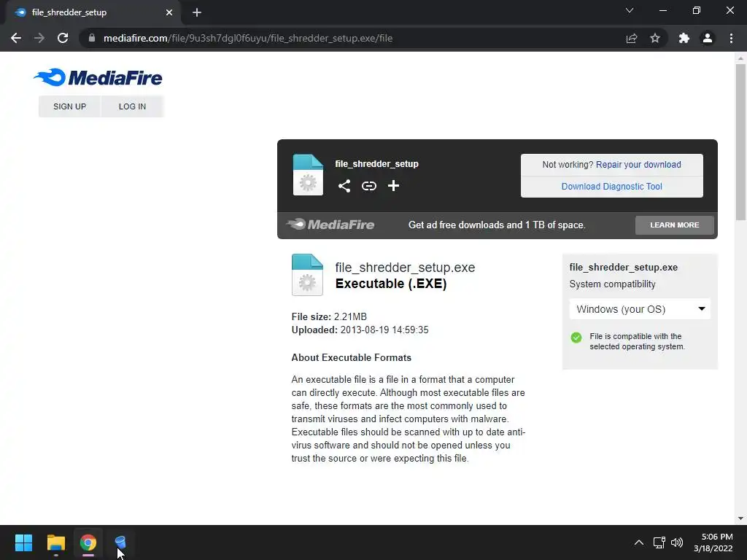This screenshot has height=560, width=747.
Task: Click the share icon under file_shredder_setup
Action: [344, 186]
